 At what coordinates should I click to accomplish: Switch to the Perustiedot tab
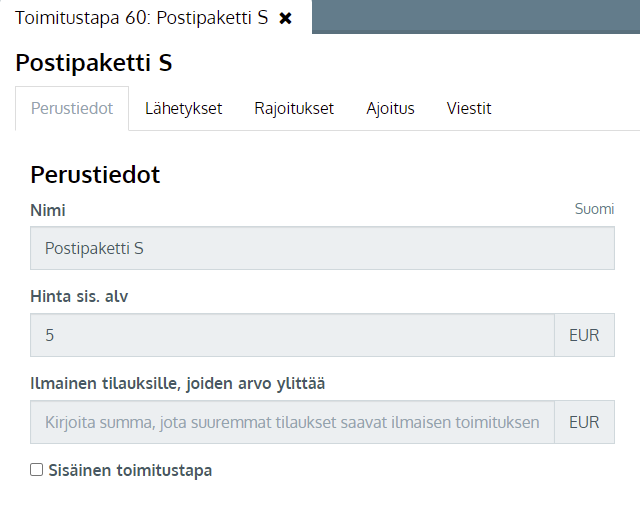coord(72,109)
